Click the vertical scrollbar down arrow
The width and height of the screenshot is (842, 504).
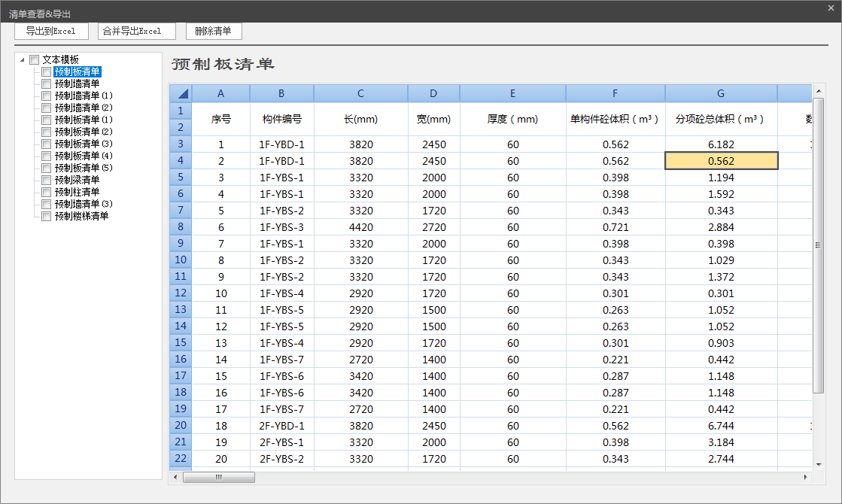click(x=818, y=464)
